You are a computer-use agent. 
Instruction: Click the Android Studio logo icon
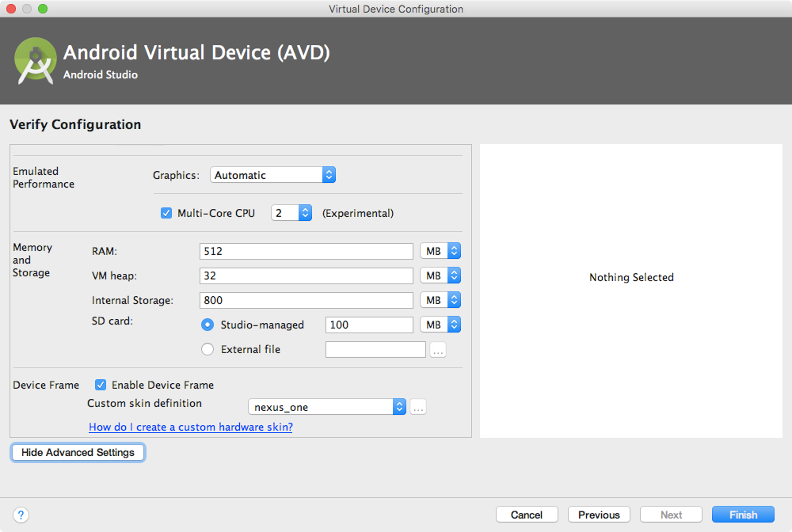pyautogui.click(x=36, y=61)
